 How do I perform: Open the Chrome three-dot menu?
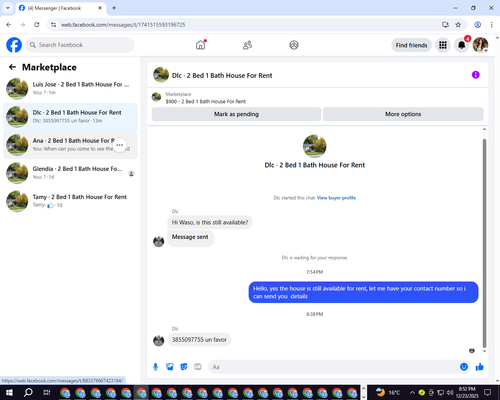pyautogui.click(x=492, y=25)
